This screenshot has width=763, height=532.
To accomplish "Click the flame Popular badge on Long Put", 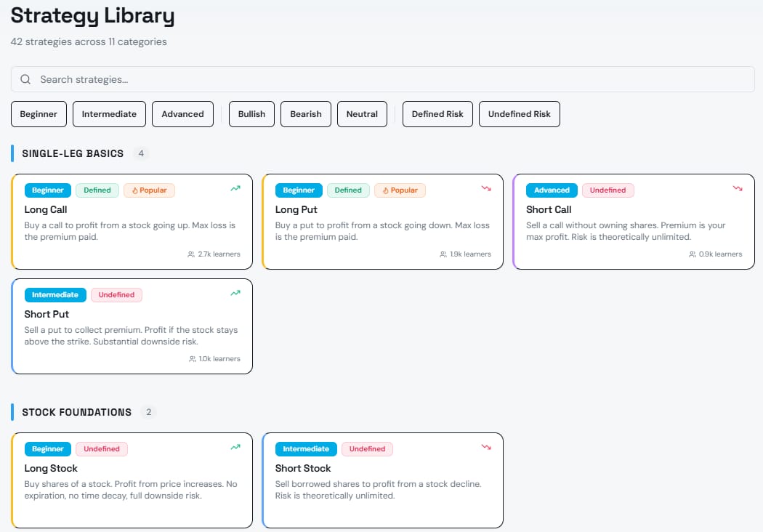I will pos(400,190).
